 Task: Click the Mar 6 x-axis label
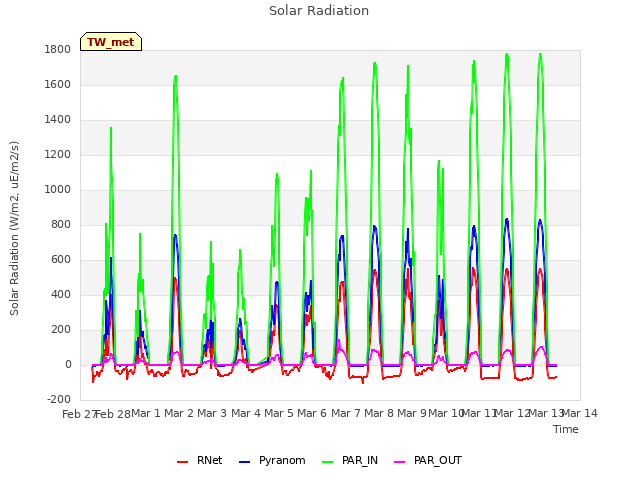312,413
